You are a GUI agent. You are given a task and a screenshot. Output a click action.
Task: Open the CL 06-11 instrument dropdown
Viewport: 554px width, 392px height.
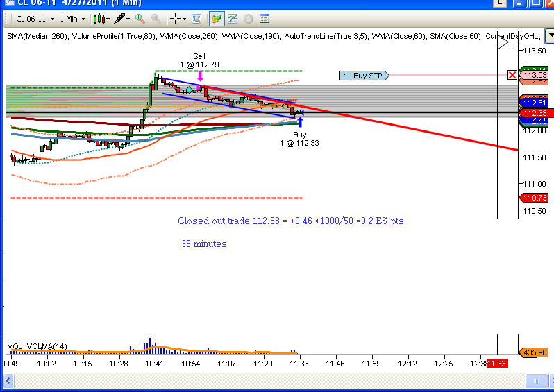[35, 19]
